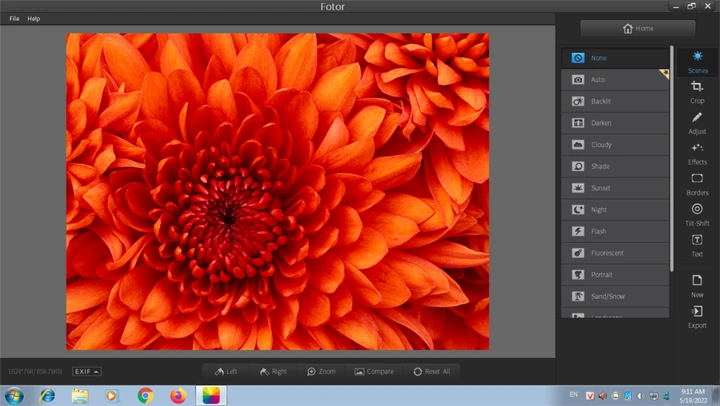Rotate the image Left

[226, 372]
